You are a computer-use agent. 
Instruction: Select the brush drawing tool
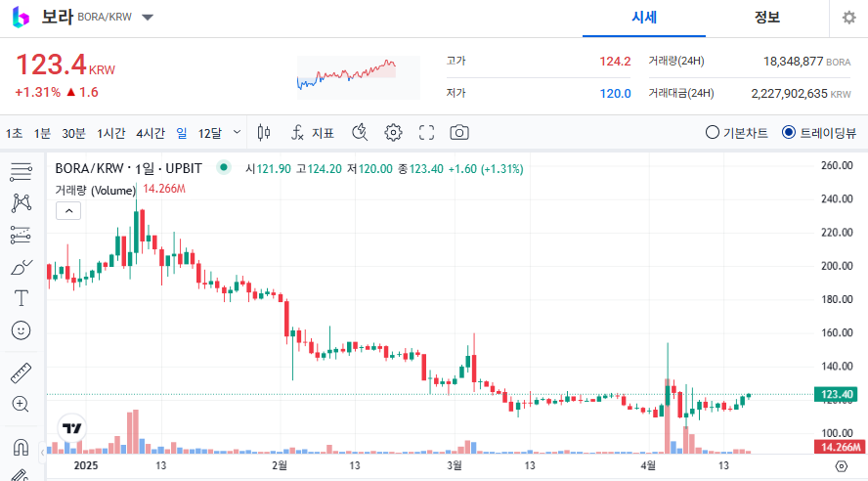pyautogui.click(x=22, y=267)
